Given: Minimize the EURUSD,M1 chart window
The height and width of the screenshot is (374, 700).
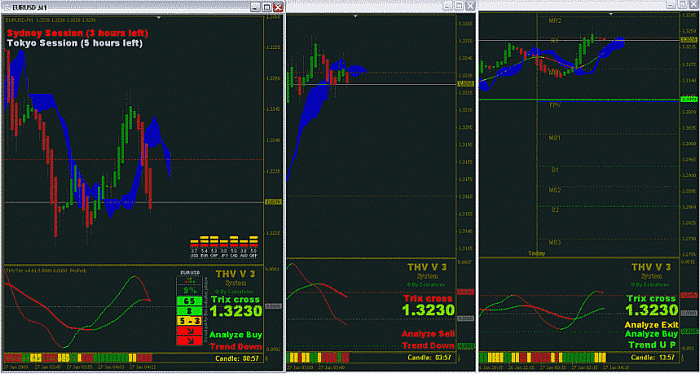Looking at the screenshot, I should (256, 7).
